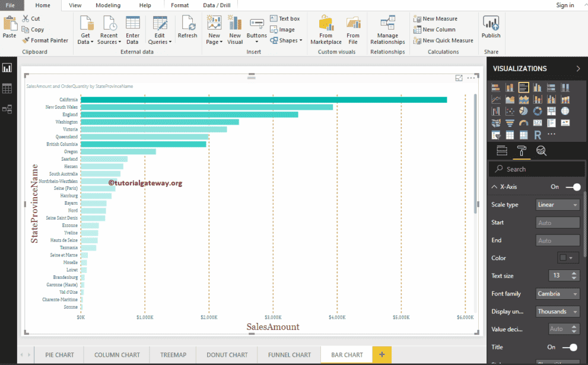Viewport: 588px width, 365px height.
Task: Collapse the X-Axis section
Action: [x=494, y=186]
